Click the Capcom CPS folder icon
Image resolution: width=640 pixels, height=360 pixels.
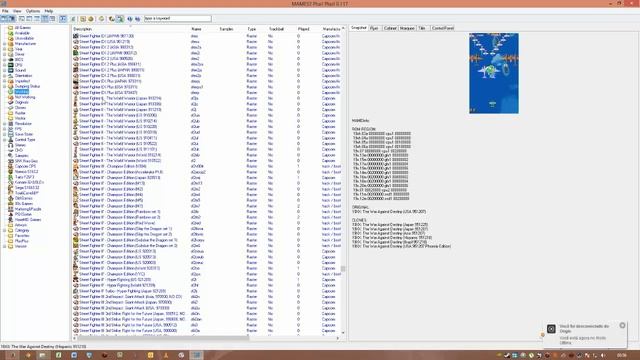coord(11,167)
